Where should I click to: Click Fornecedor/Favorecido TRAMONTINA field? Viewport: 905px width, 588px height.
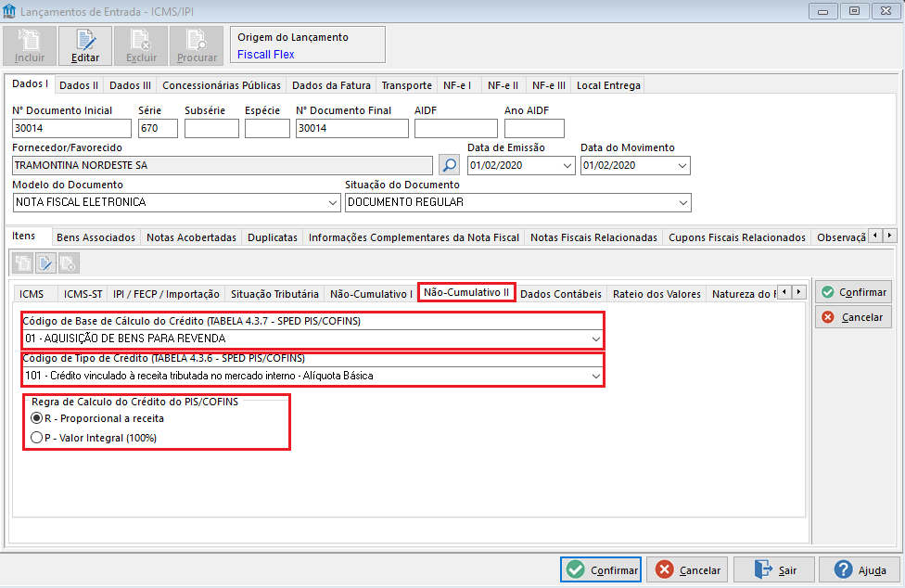(223, 166)
